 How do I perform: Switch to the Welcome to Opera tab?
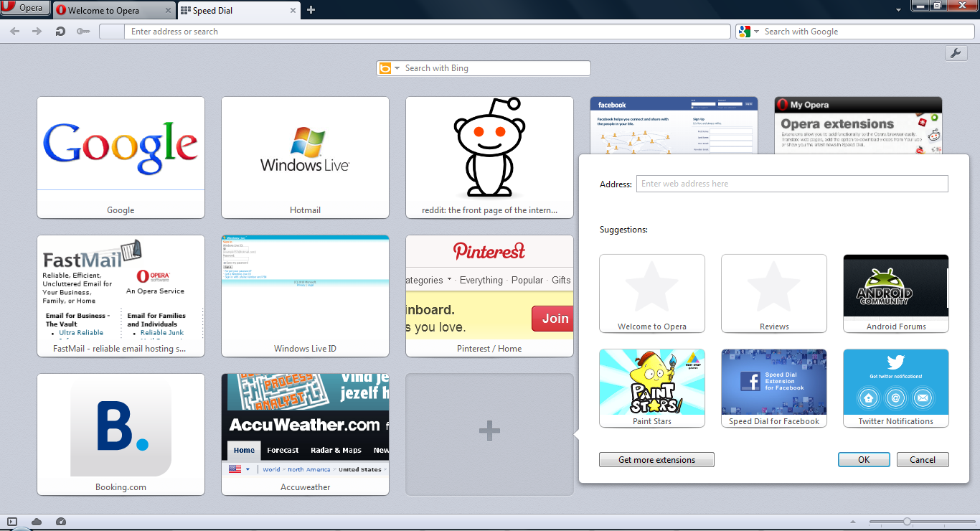(x=113, y=10)
